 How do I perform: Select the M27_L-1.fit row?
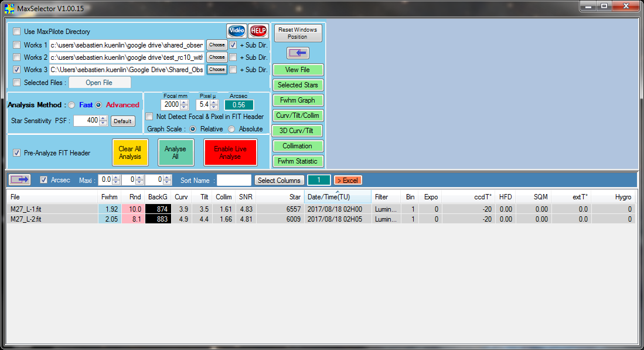point(321,209)
